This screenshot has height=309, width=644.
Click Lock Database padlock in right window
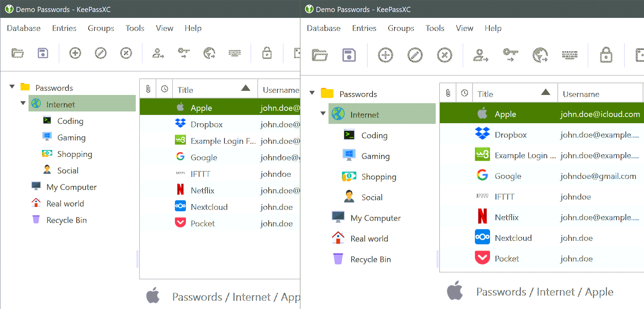(x=606, y=55)
